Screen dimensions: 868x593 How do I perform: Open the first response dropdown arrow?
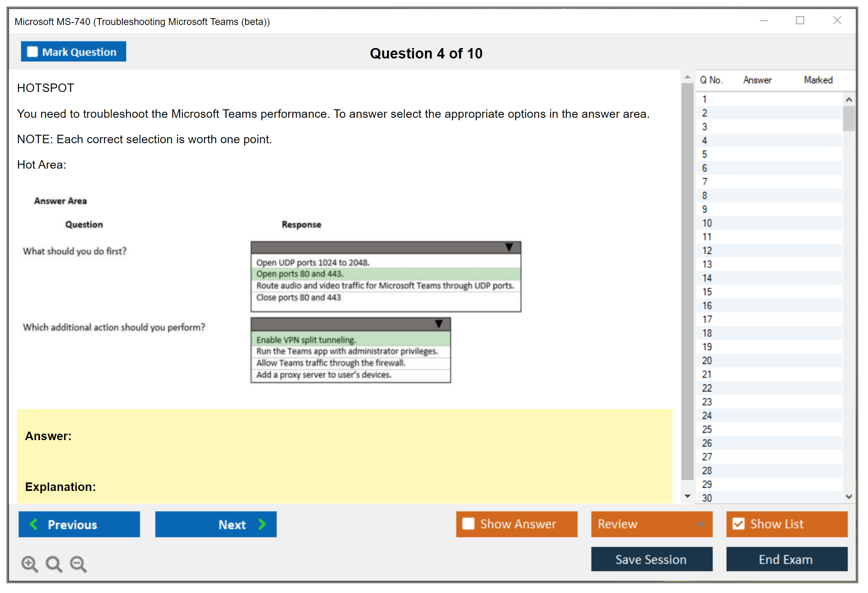tap(509, 247)
